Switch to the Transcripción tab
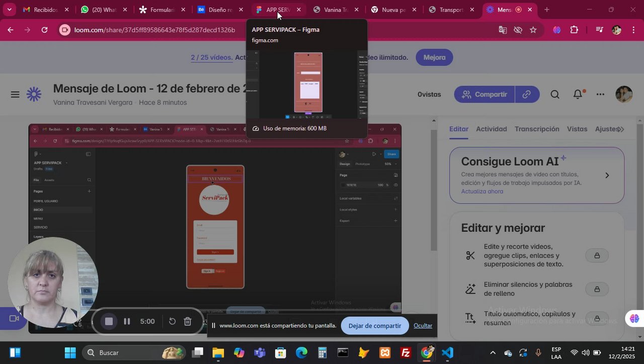The width and height of the screenshot is (644, 364). [537, 129]
